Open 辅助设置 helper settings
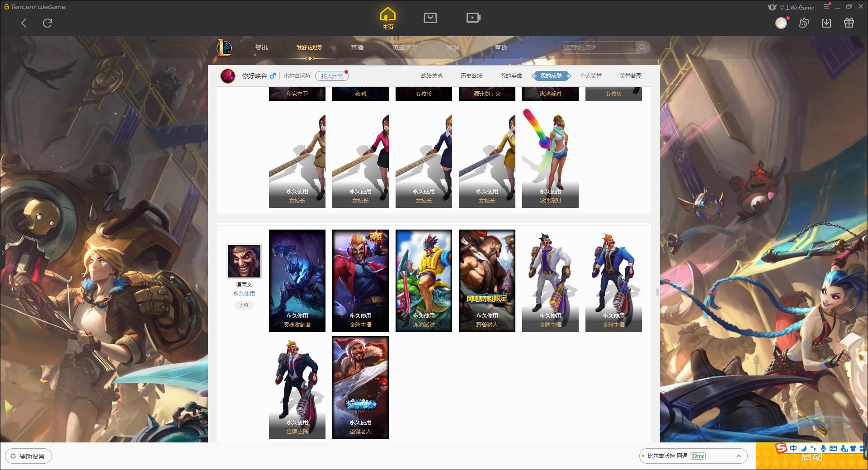Image resolution: width=868 pixels, height=470 pixels. click(x=28, y=456)
